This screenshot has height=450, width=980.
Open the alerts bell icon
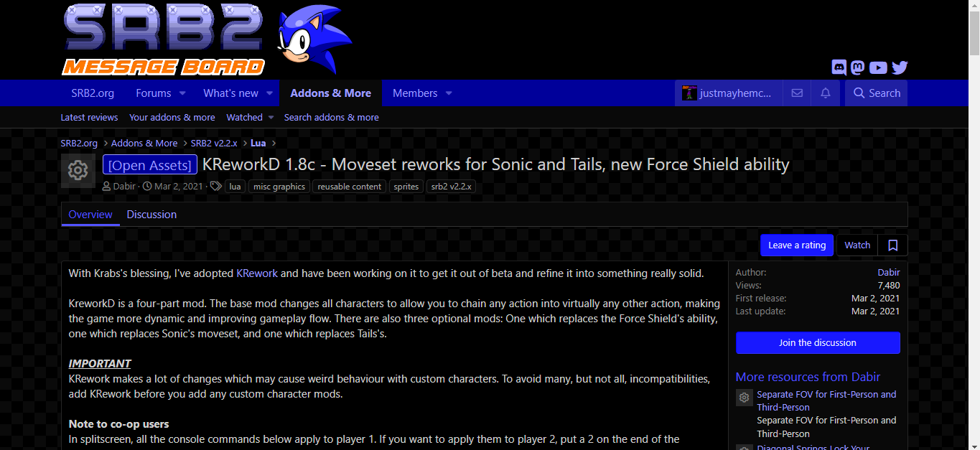click(x=826, y=93)
